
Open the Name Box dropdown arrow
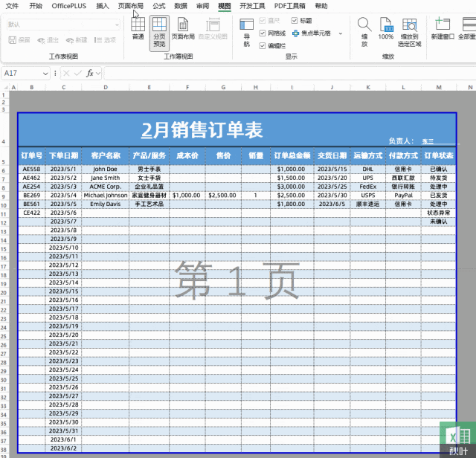[45, 74]
